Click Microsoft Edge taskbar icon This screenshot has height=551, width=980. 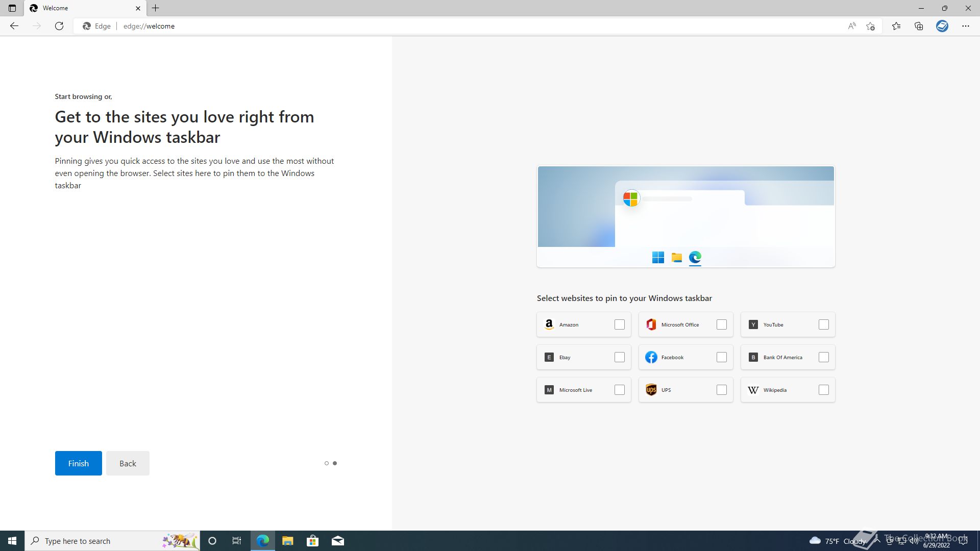262,541
